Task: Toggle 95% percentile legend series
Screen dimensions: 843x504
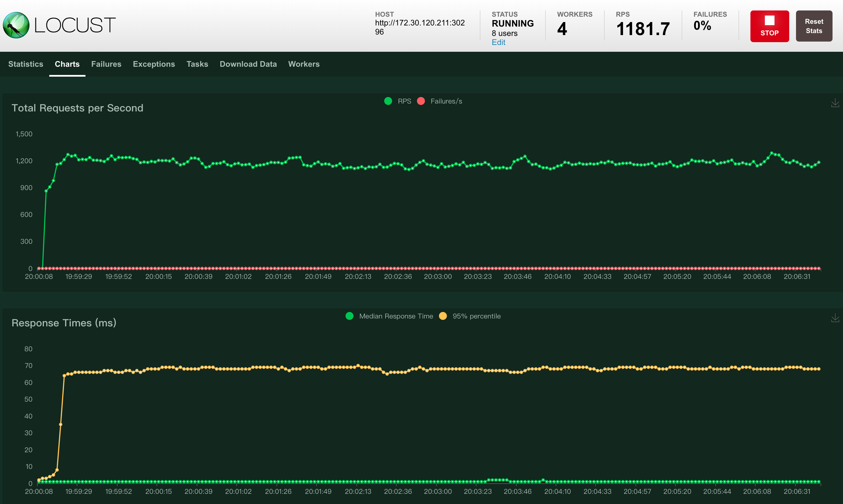Action: (x=470, y=316)
